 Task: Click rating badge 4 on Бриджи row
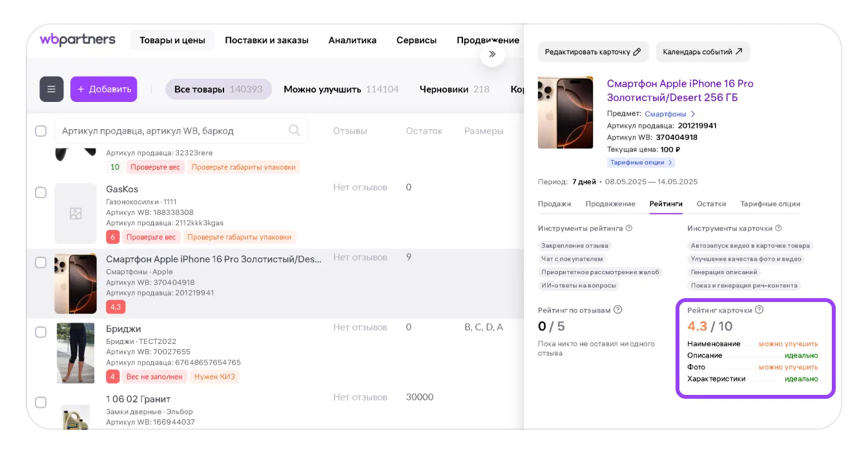[113, 376]
